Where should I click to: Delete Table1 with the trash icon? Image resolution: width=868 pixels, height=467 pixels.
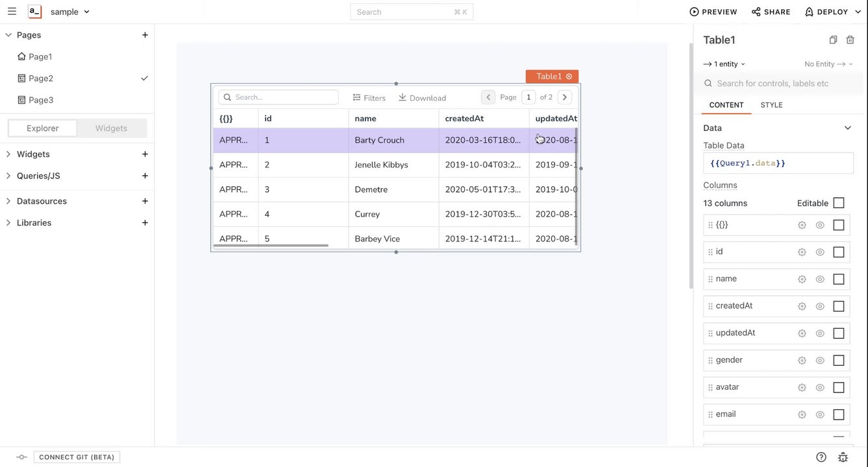coord(850,40)
